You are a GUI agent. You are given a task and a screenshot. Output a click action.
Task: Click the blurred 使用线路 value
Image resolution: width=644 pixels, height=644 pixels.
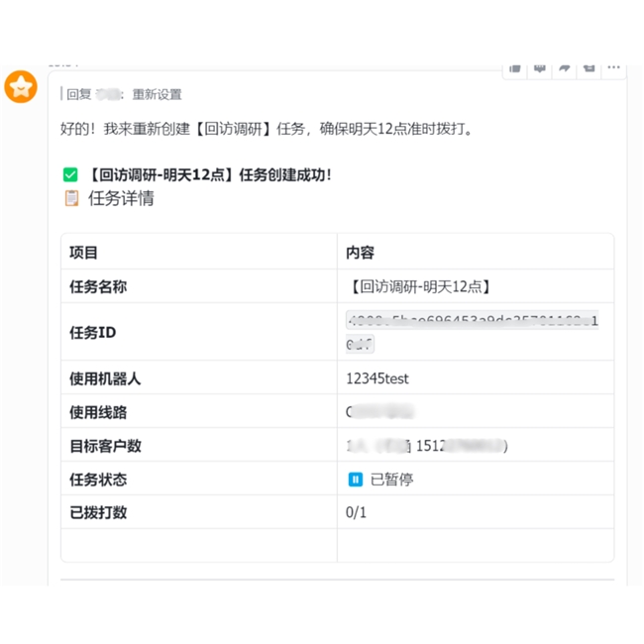coord(379,412)
